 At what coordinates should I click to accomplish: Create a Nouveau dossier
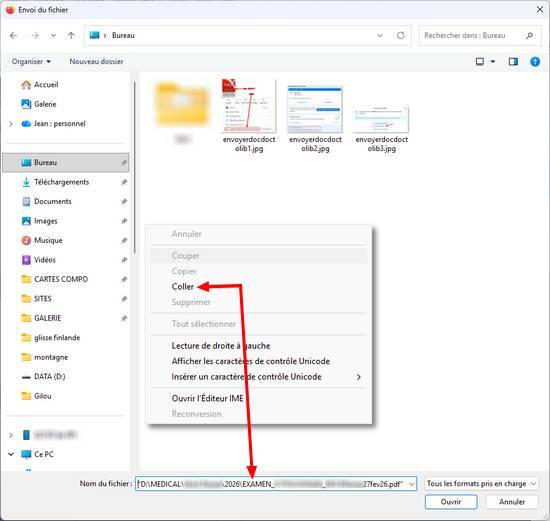click(96, 61)
